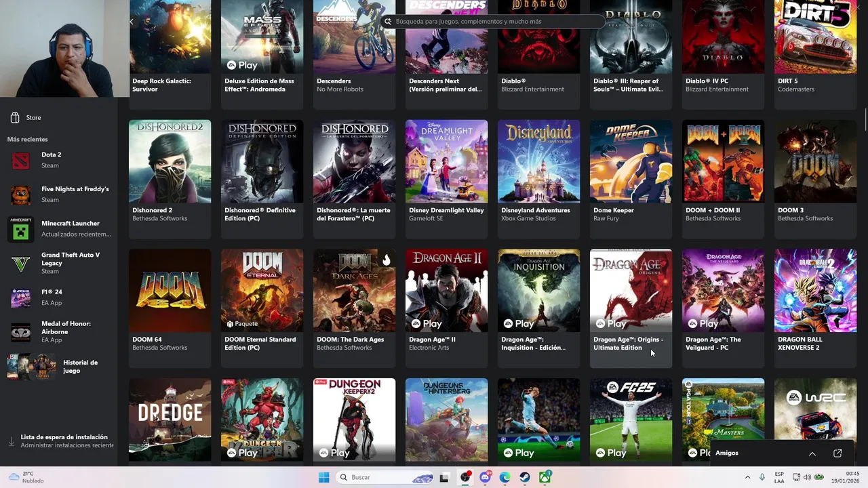This screenshot has height=488, width=868.
Task: Open Descenders by No More Robots
Action: (355, 54)
